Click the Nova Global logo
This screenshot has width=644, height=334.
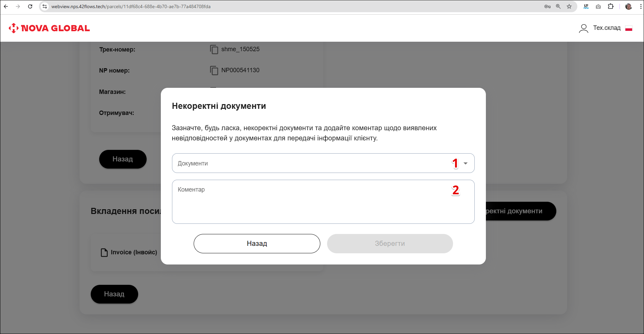pos(49,28)
